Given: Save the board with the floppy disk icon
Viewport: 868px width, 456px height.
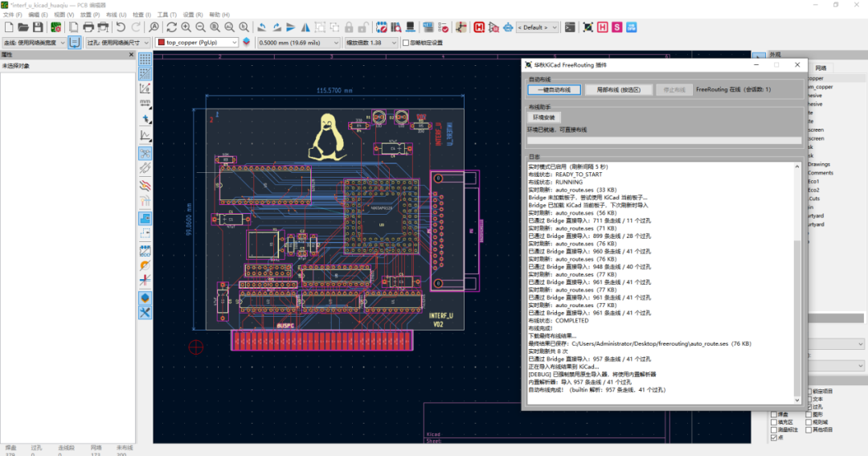Looking at the screenshot, I should tap(38, 27).
